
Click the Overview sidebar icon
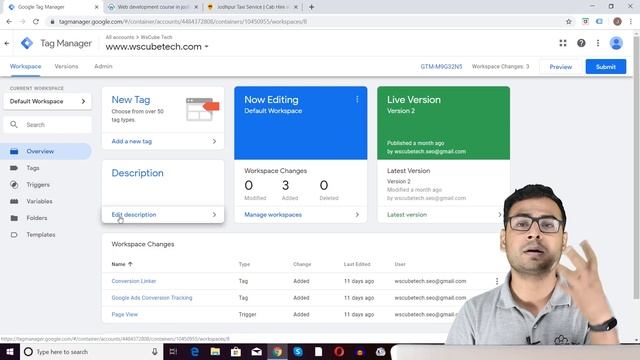[x=14, y=151]
